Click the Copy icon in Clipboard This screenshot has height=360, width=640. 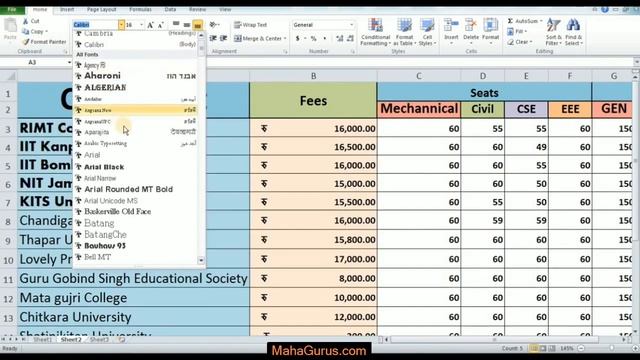26,31
